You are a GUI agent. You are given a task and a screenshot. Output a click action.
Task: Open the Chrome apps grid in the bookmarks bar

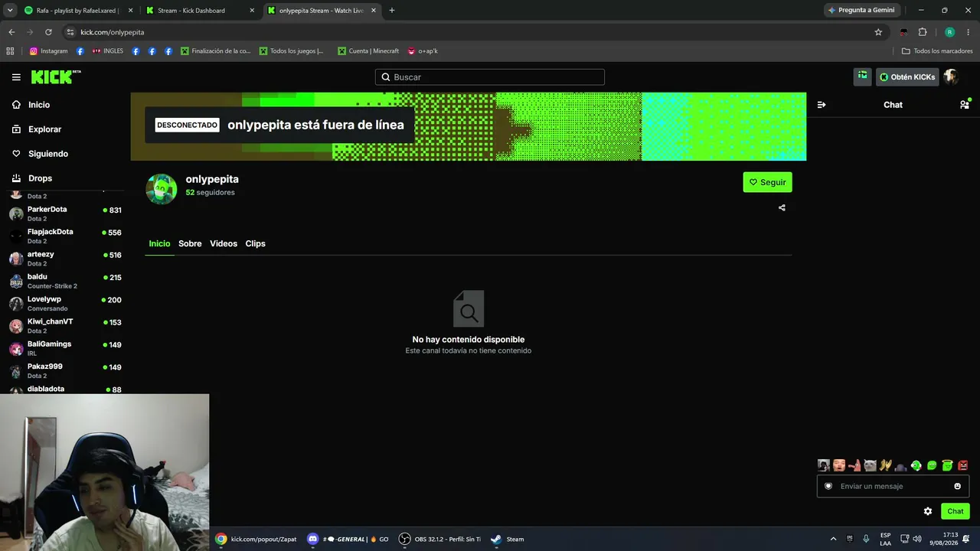tap(10, 51)
